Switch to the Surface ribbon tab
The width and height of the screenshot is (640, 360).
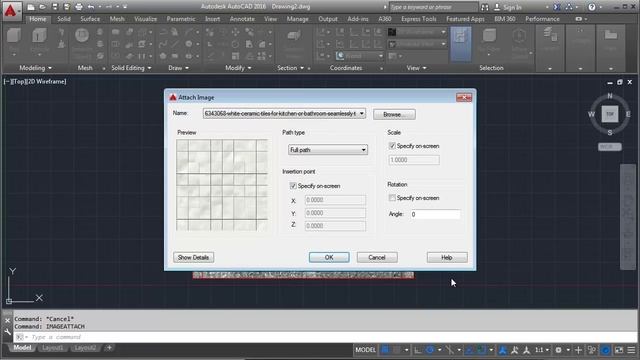tap(90, 19)
